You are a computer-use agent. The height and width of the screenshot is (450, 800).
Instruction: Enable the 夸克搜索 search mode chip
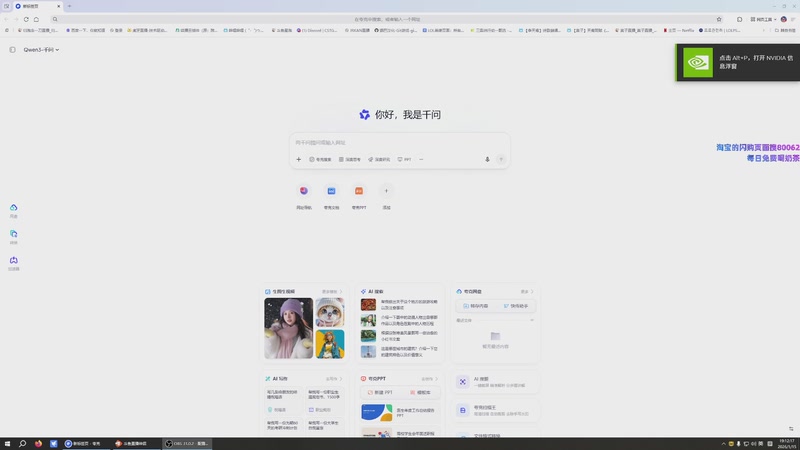tap(320, 159)
